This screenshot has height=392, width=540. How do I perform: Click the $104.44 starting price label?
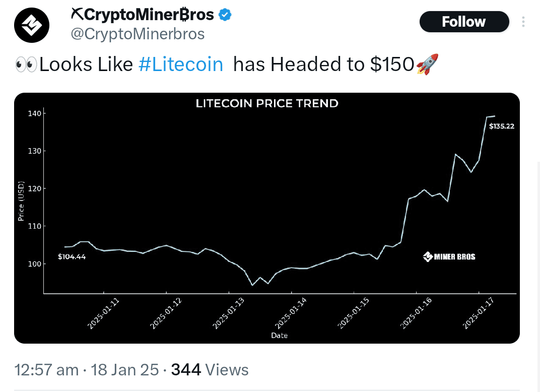point(71,257)
